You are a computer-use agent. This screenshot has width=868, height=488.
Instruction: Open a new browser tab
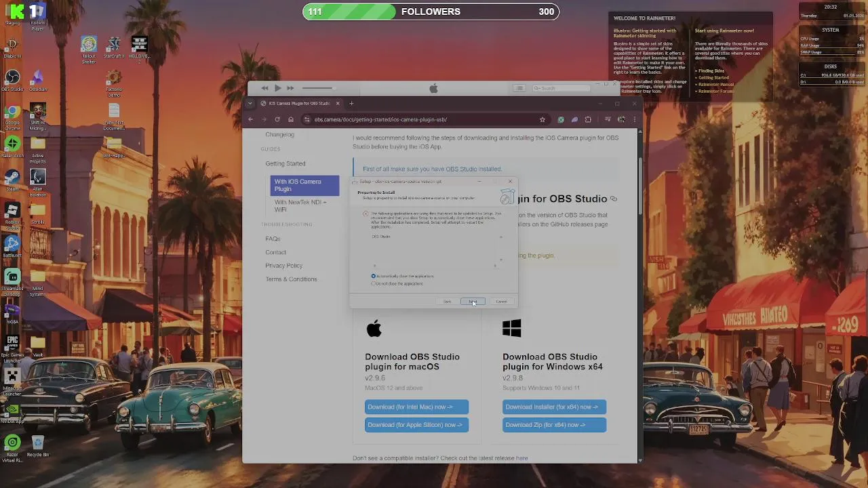[351, 104]
